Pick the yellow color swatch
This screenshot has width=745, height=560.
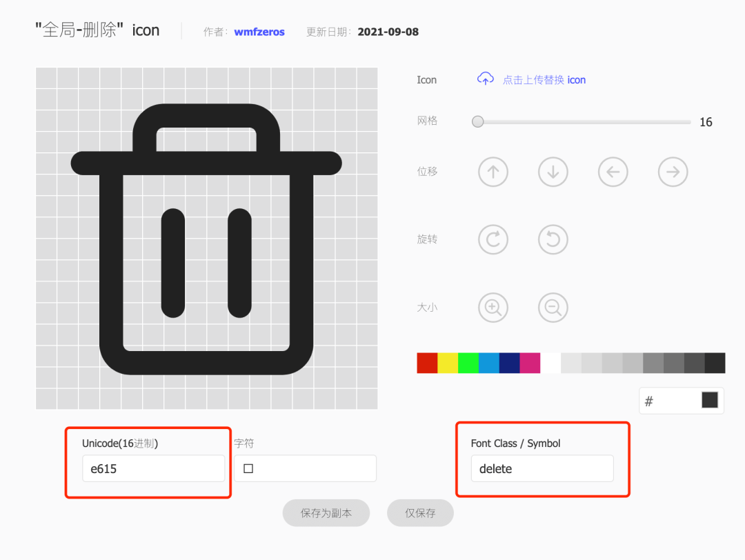[x=448, y=363]
